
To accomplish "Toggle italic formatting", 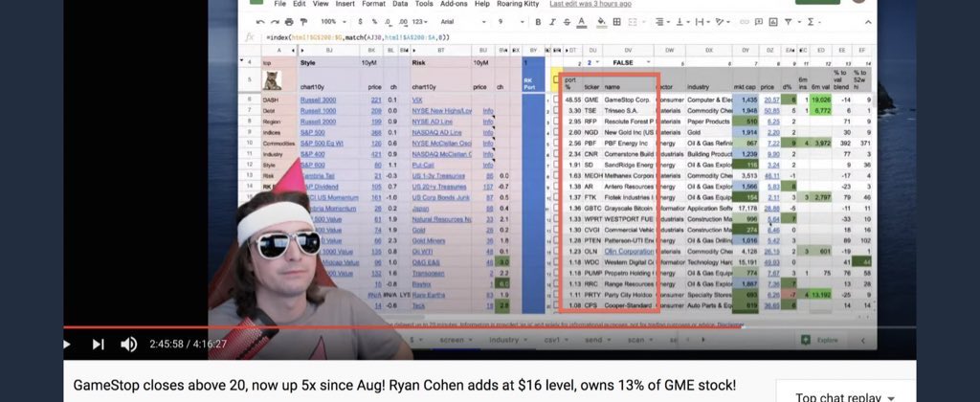I will (552, 22).
